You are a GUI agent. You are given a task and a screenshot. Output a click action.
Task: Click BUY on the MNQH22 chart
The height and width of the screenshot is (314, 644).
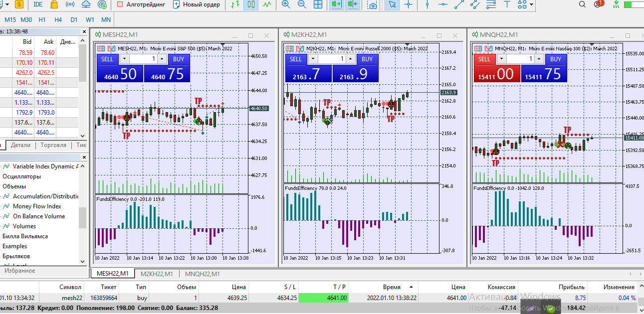(x=556, y=59)
